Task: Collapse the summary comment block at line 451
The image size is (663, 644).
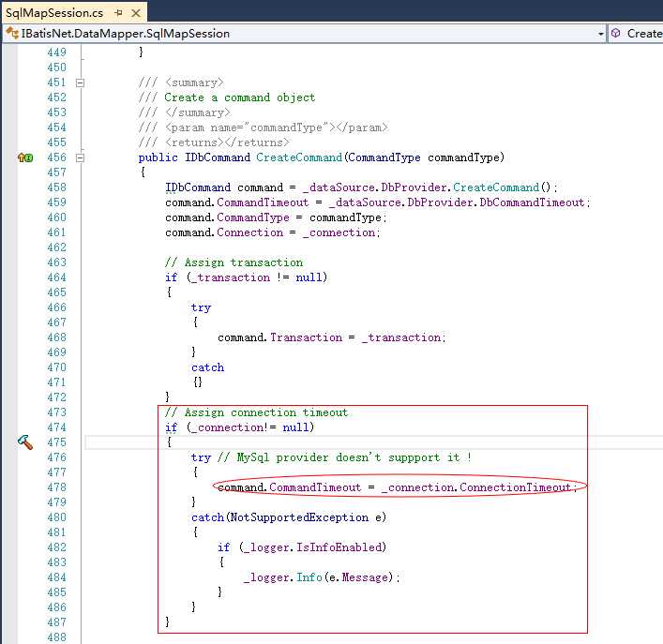Action: point(80,82)
